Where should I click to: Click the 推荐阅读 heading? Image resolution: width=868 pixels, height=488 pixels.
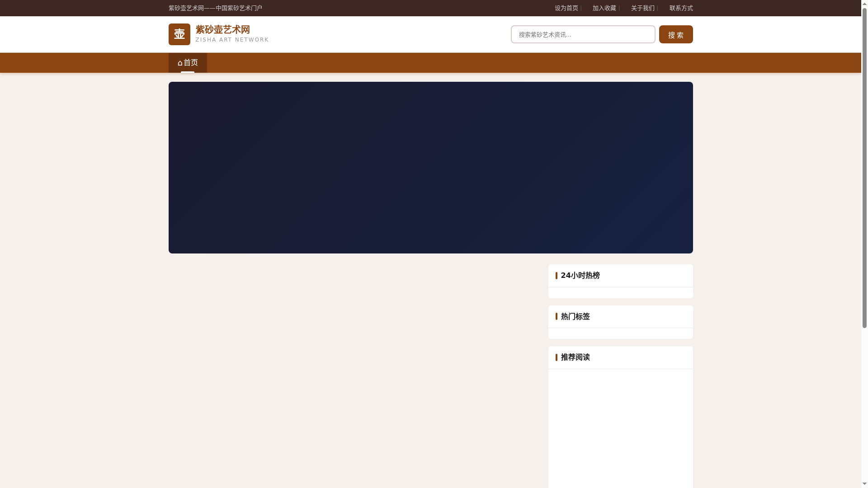(x=575, y=357)
